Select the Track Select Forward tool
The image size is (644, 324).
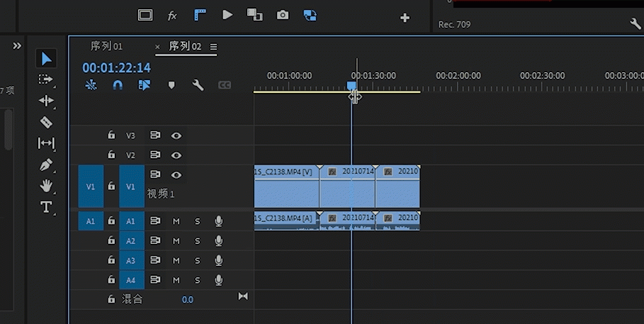(x=45, y=79)
